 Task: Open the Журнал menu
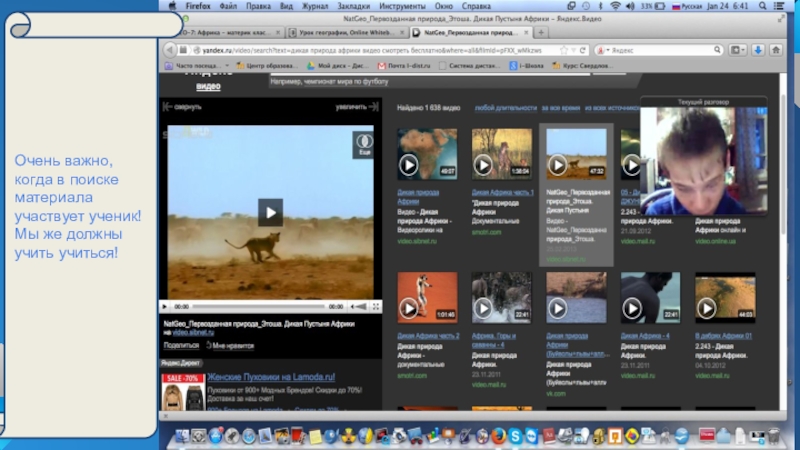(314, 6)
